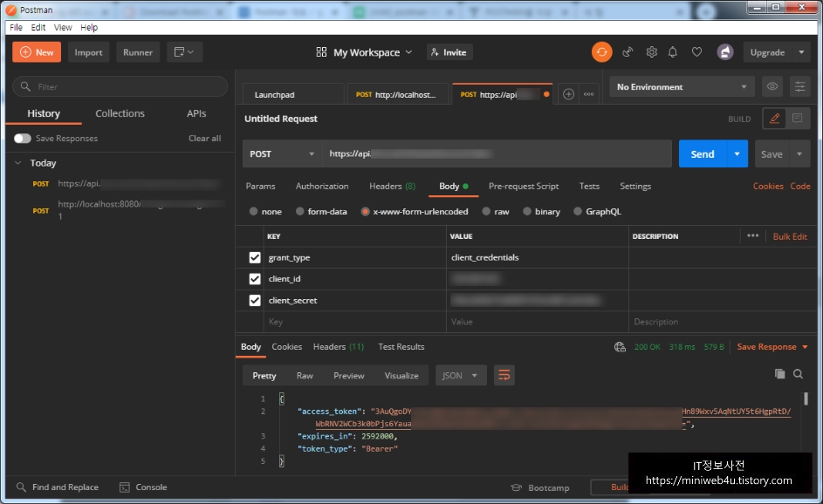The image size is (823, 504).
Task: Open the Save Response dropdown
Action: point(772,347)
